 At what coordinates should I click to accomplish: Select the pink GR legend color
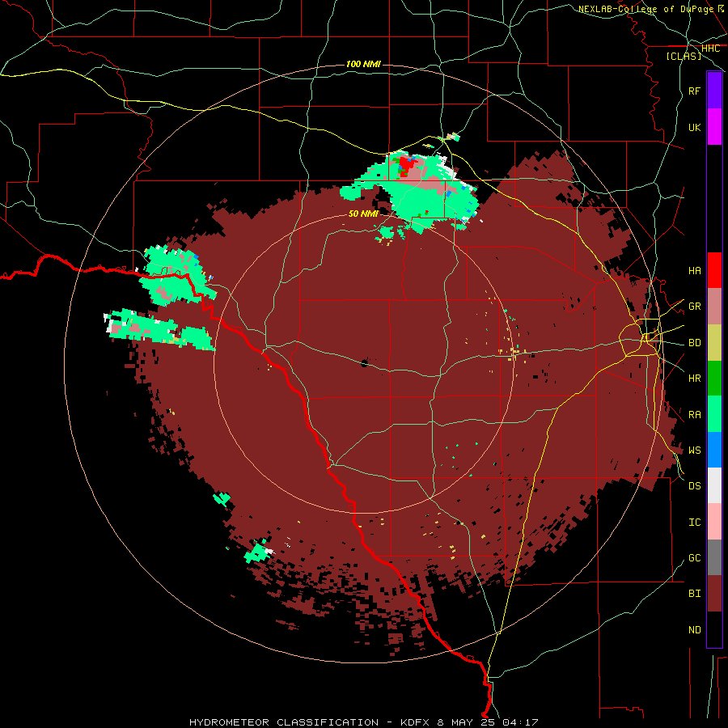(x=714, y=307)
